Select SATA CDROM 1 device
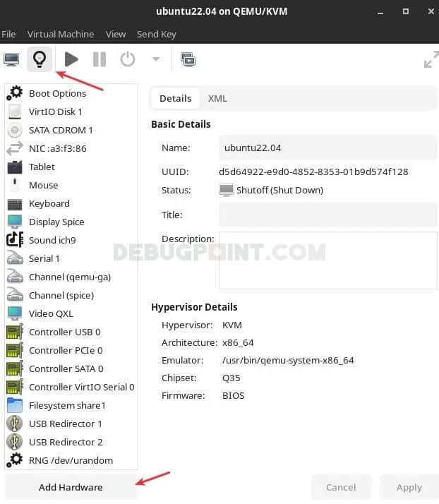 coord(61,130)
